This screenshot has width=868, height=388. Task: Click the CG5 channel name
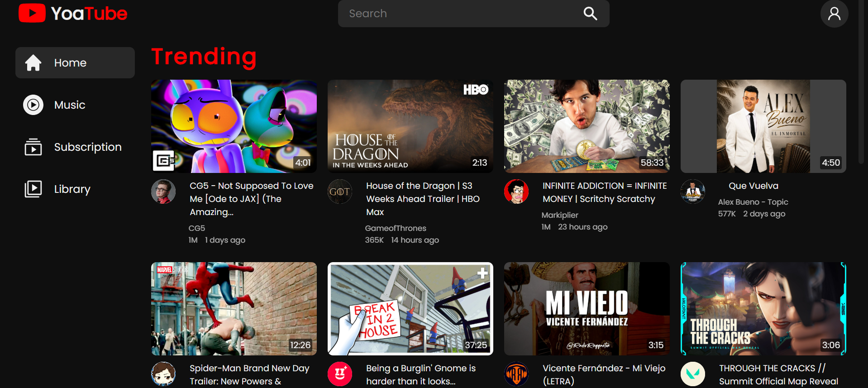[197, 228]
